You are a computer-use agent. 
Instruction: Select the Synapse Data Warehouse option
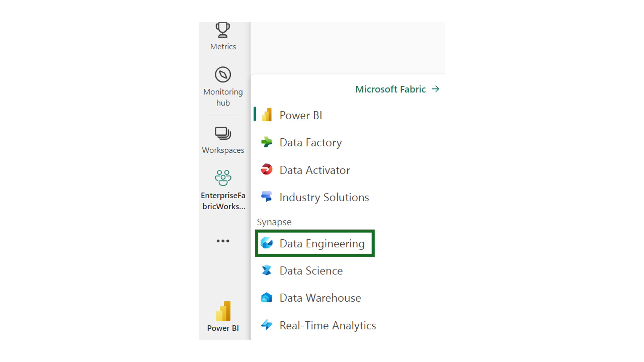(320, 297)
